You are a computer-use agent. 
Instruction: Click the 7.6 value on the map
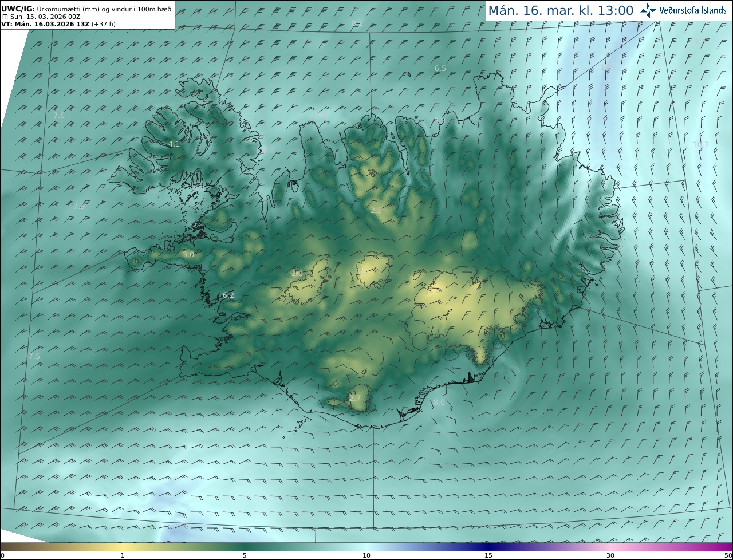pyautogui.click(x=59, y=115)
